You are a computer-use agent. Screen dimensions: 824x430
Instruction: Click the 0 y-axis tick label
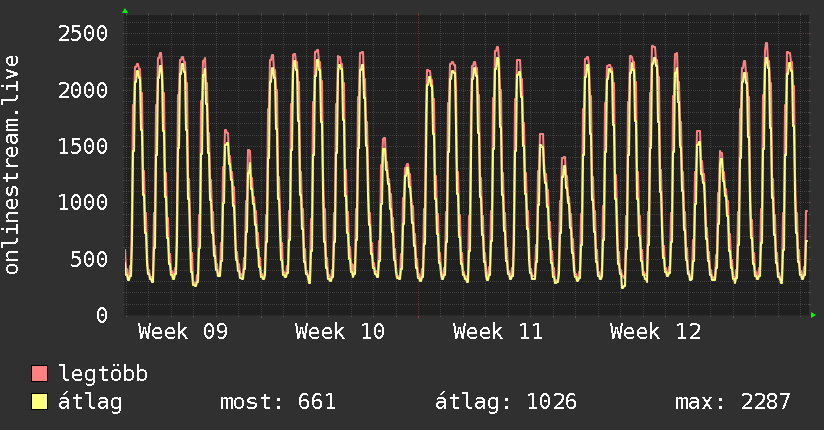point(101,316)
